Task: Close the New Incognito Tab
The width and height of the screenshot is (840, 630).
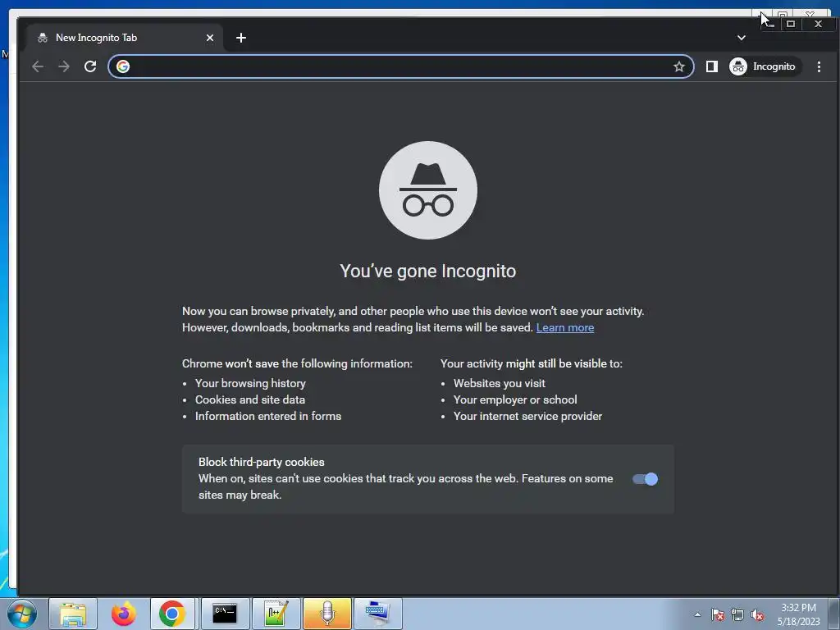Action: click(210, 38)
